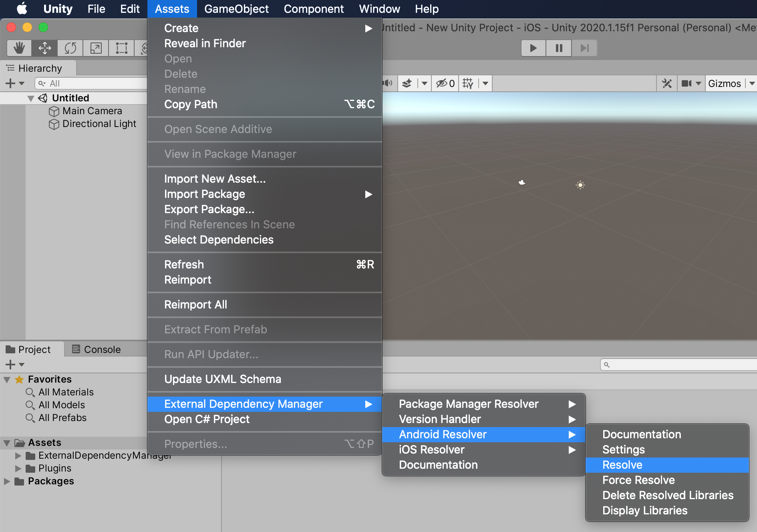Viewport: 757px width, 532px height.
Task: Open Gizmos dropdown arrow
Action: [752, 83]
